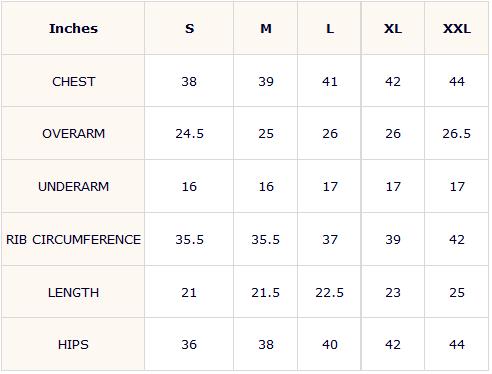
Task: Click the Inches header cell
Action: (73, 28)
